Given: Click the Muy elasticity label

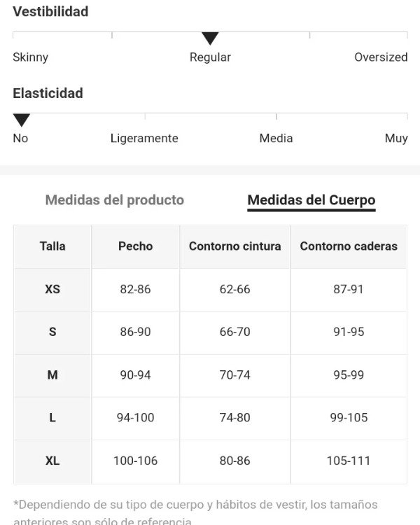Looking at the screenshot, I should [396, 139].
